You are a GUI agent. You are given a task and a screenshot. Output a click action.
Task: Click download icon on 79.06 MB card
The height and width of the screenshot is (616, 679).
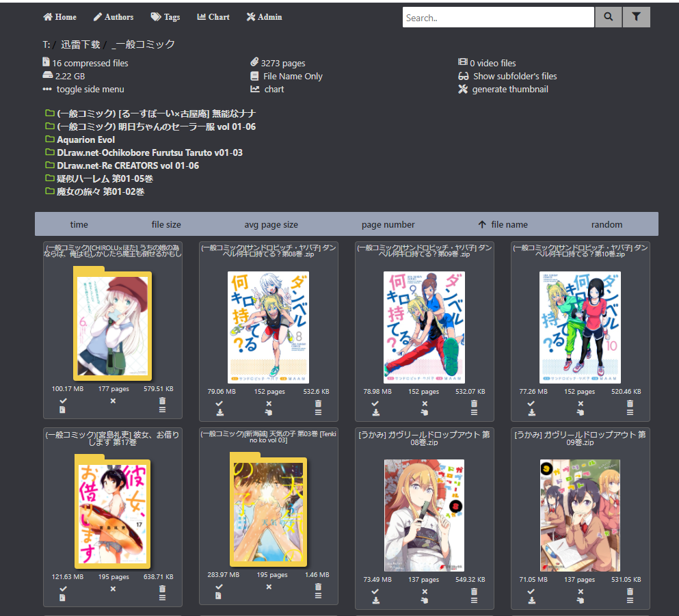(220, 412)
